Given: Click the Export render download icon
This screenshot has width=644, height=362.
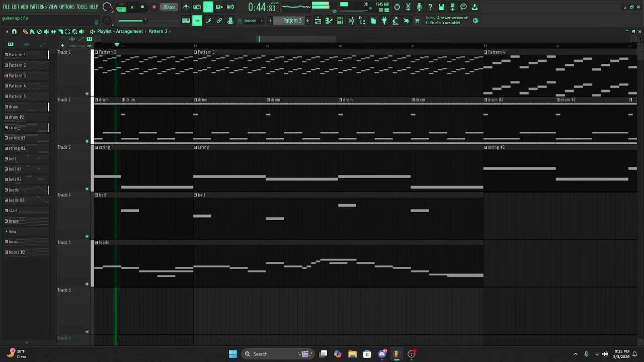Looking at the screenshot, I should tap(474, 7).
